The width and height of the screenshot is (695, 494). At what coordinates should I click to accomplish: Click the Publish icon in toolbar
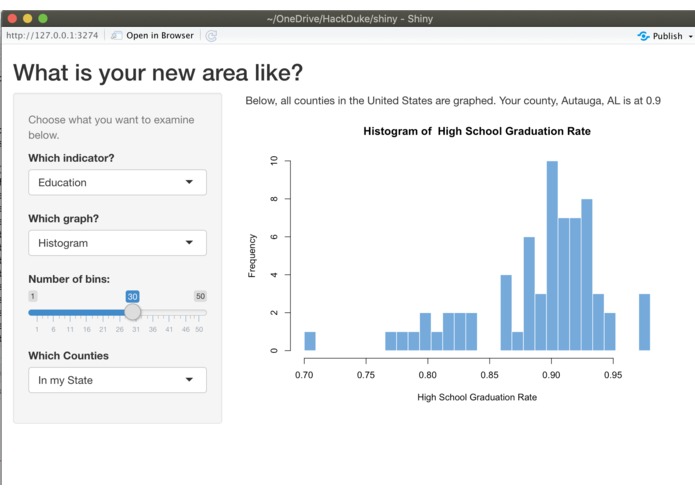[643, 36]
